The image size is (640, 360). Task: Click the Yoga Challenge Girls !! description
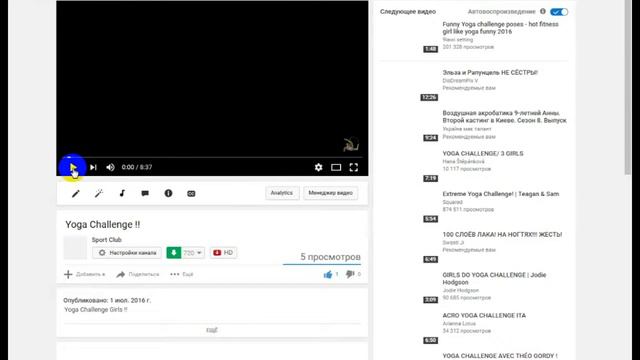pos(96,310)
